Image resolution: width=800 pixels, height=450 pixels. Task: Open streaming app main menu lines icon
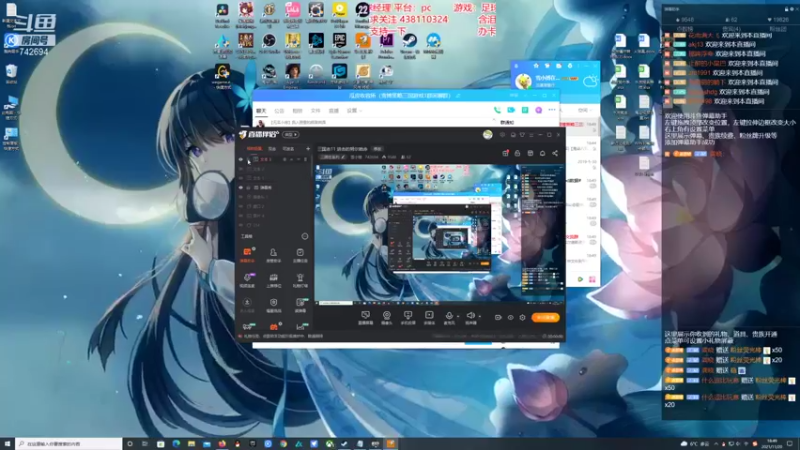531,135
